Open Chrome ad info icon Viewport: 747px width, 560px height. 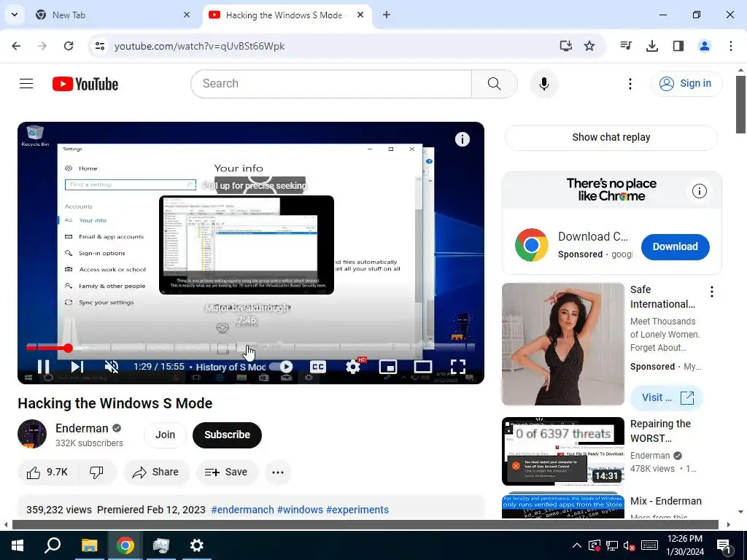click(x=699, y=191)
